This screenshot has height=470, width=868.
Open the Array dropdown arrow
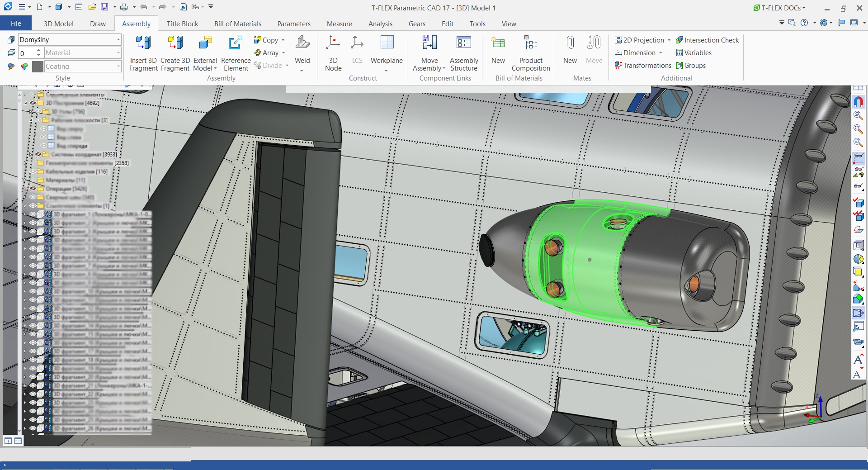point(284,53)
